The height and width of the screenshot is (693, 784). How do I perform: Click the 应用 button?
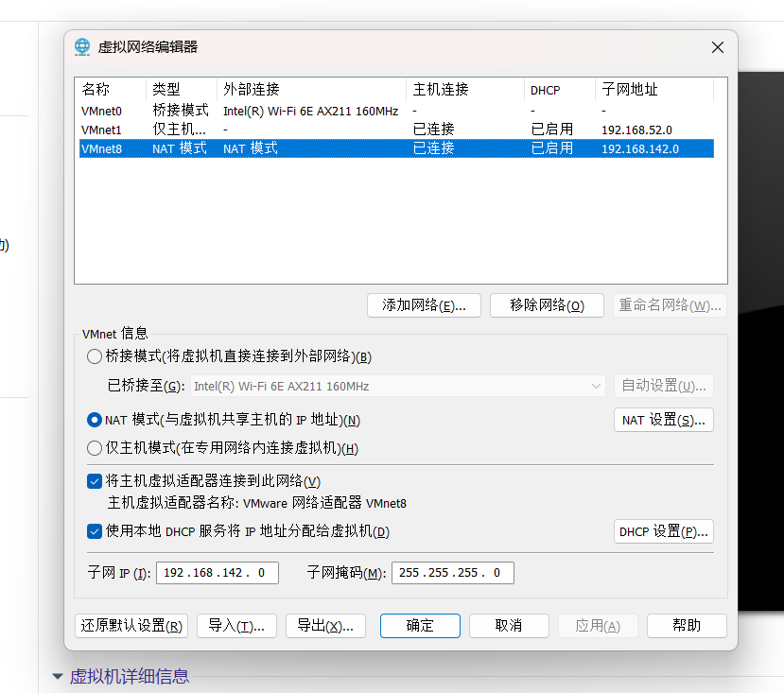coord(598,626)
